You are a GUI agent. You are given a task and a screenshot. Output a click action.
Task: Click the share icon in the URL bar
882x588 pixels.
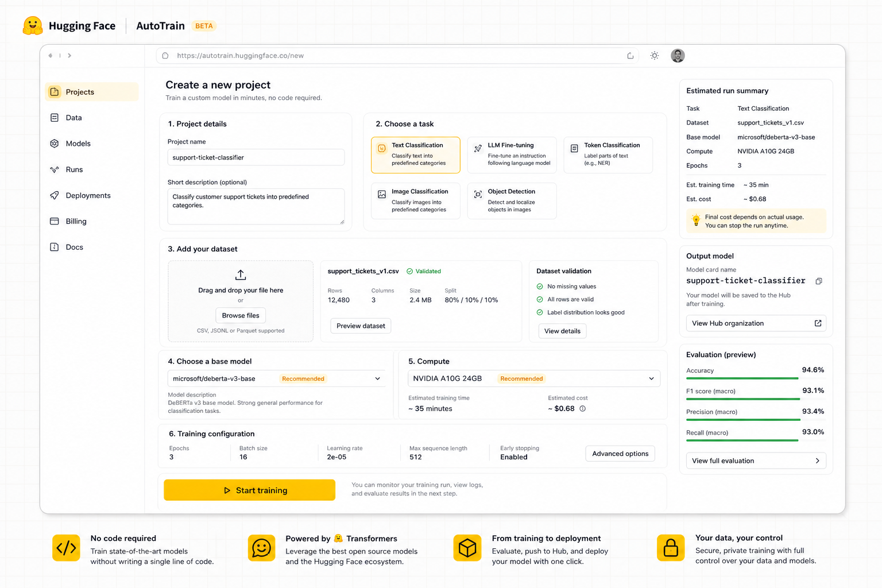click(x=630, y=56)
